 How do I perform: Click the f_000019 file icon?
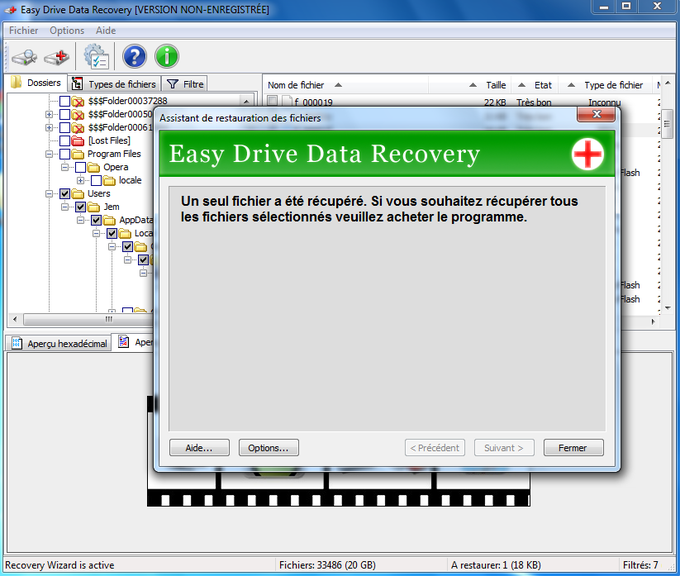[x=287, y=102]
